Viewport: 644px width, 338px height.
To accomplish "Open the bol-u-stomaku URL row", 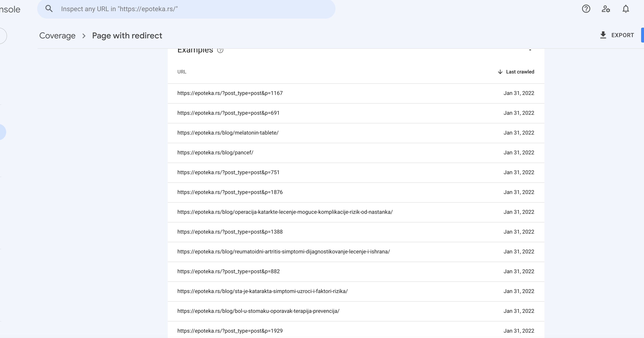I will coord(356,311).
